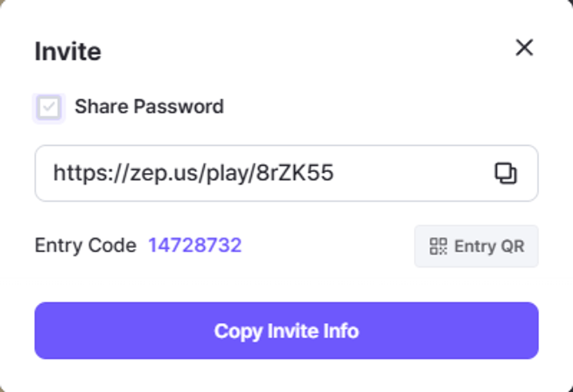Click entry code 14728732

194,245
